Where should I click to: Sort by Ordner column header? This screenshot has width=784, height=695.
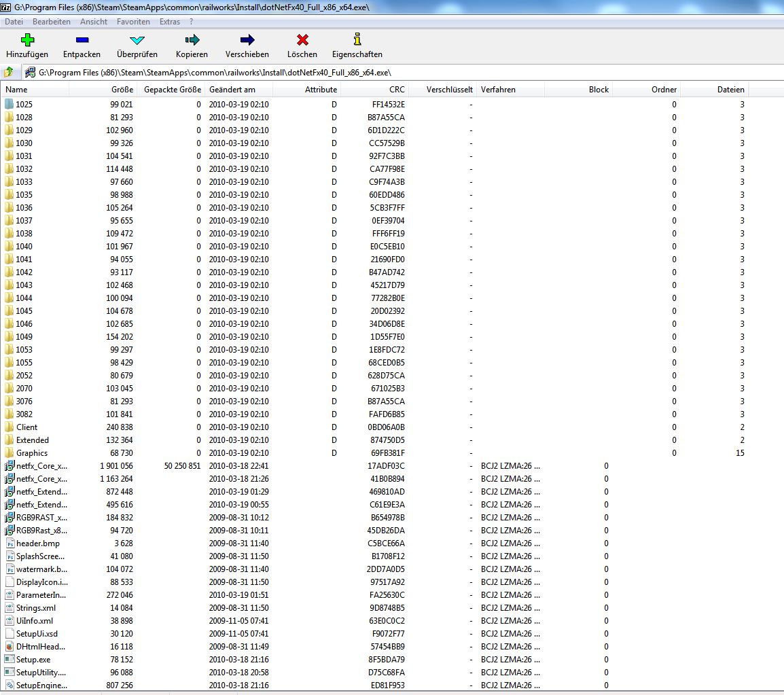click(647, 90)
